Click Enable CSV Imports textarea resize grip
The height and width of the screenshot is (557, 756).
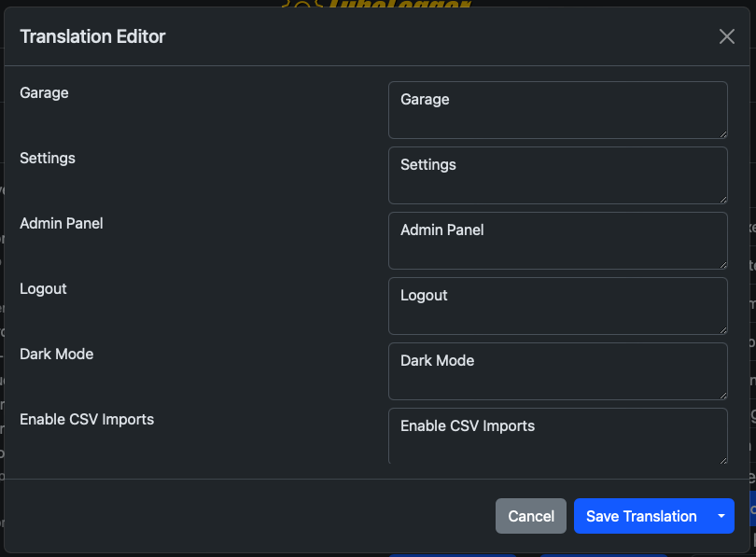[721, 458]
